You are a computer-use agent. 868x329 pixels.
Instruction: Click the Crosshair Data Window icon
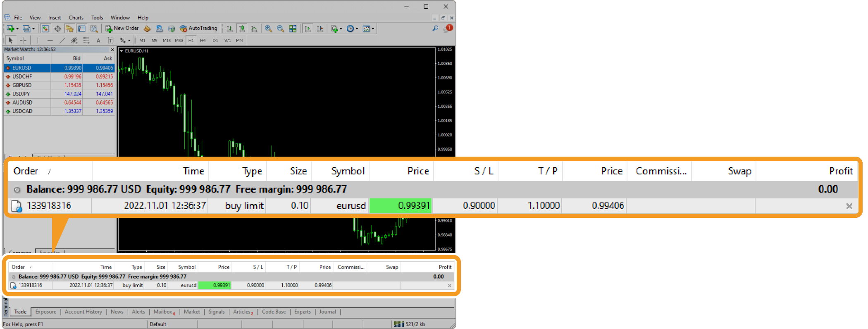(58, 29)
